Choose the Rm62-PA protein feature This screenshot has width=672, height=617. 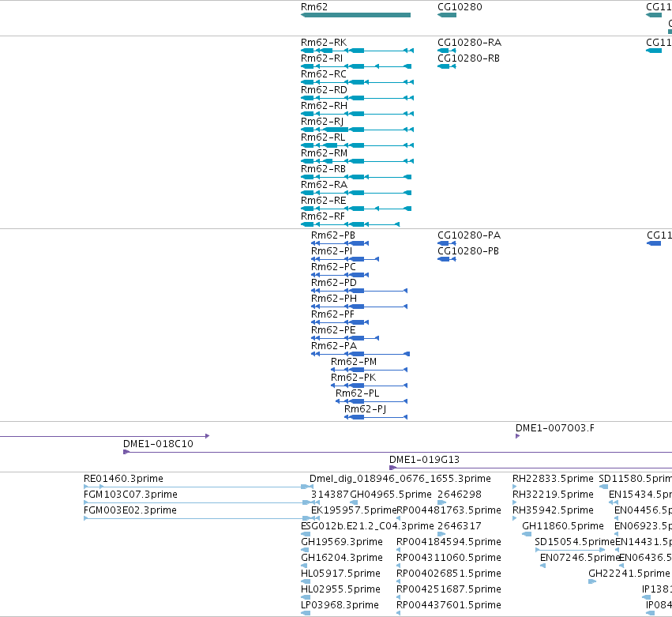[x=360, y=354]
